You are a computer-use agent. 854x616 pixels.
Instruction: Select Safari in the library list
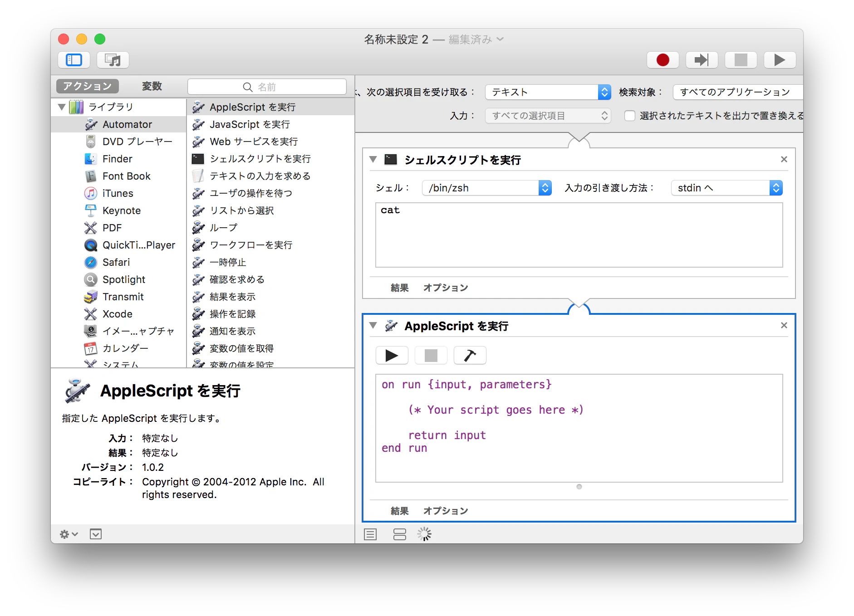tap(119, 262)
